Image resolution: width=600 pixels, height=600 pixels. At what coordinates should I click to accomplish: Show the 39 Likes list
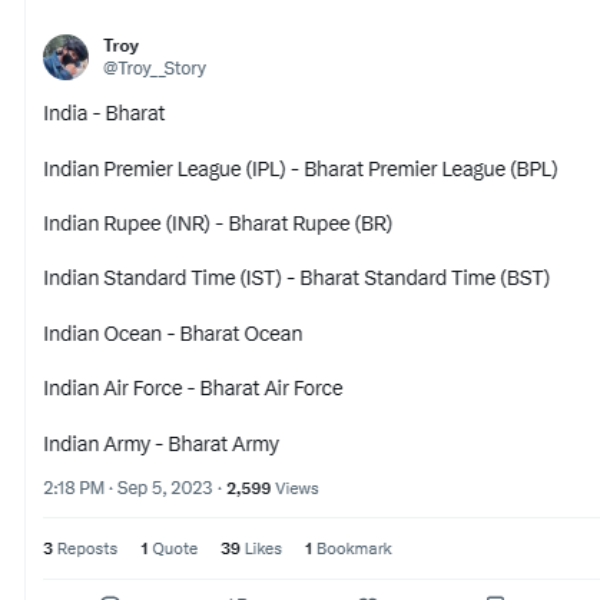251,549
